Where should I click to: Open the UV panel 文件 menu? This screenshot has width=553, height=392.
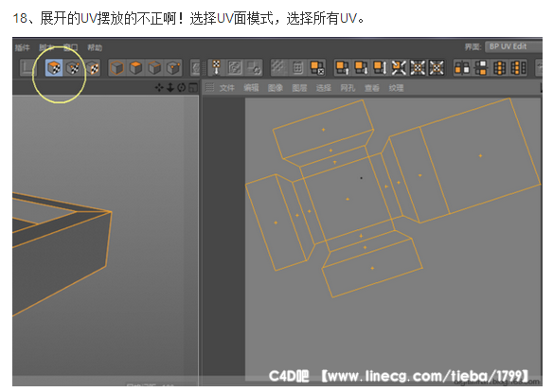[x=226, y=88]
